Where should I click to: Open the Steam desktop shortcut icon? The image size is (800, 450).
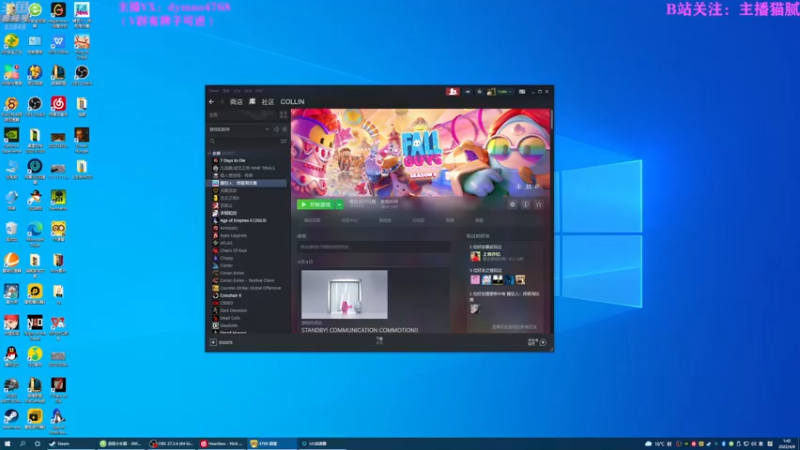tap(11, 419)
